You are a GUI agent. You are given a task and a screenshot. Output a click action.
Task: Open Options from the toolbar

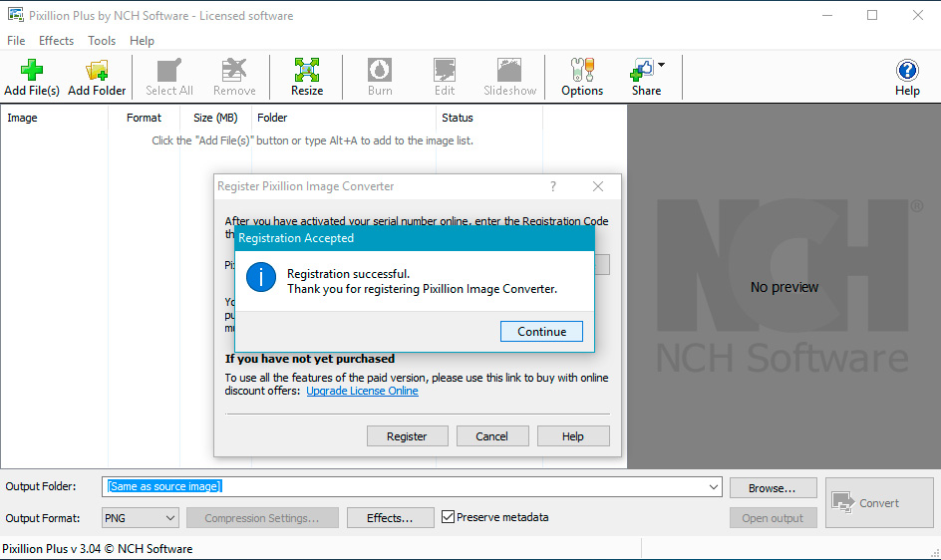click(x=582, y=77)
